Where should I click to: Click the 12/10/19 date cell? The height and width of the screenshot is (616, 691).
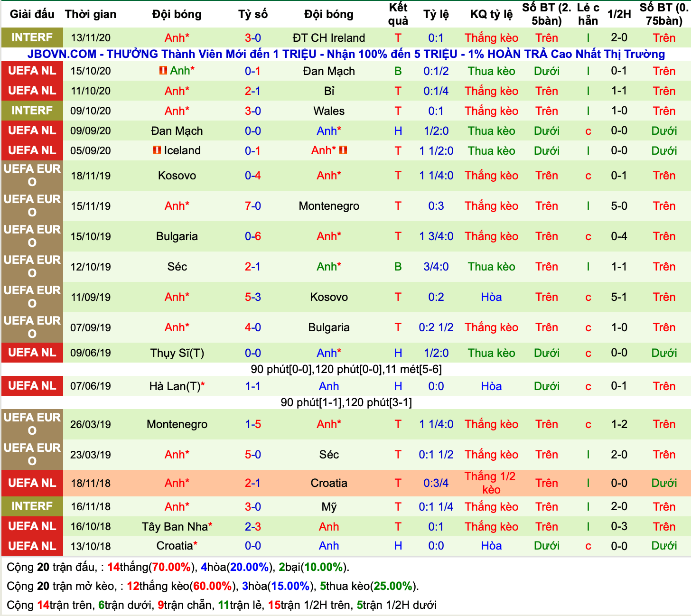click(x=91, y=267)
